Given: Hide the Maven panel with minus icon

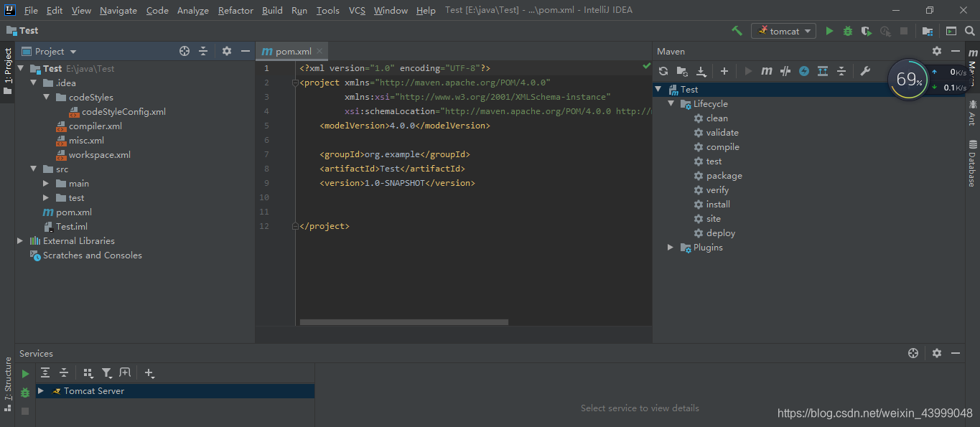Looking at the screenshot, I should point(956,51).
